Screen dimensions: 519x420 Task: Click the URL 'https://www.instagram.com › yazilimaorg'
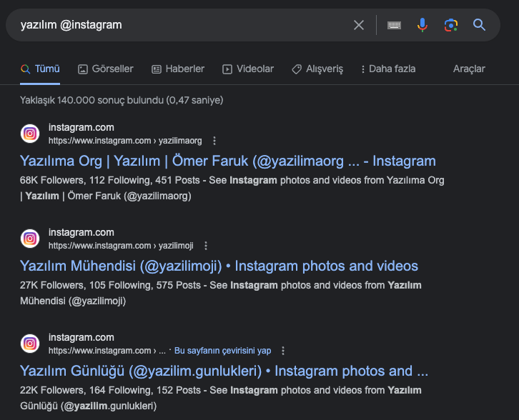(125, 141)
